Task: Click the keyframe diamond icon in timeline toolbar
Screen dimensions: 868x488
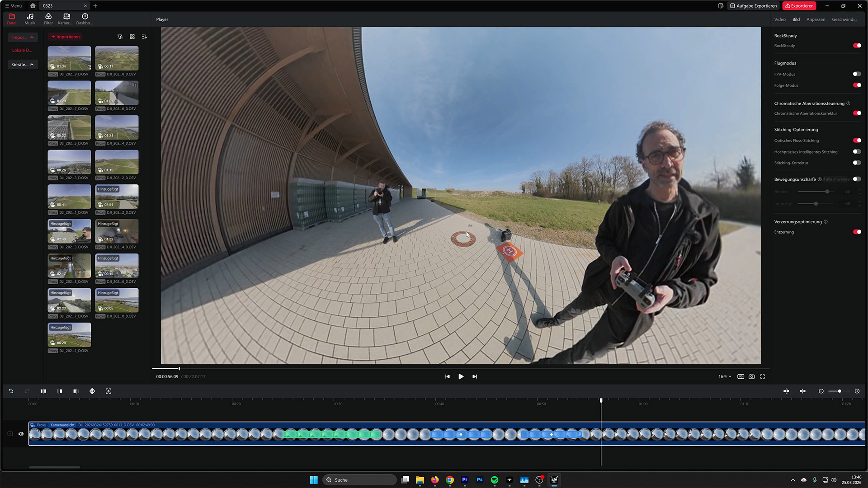Action: [92, 391]
